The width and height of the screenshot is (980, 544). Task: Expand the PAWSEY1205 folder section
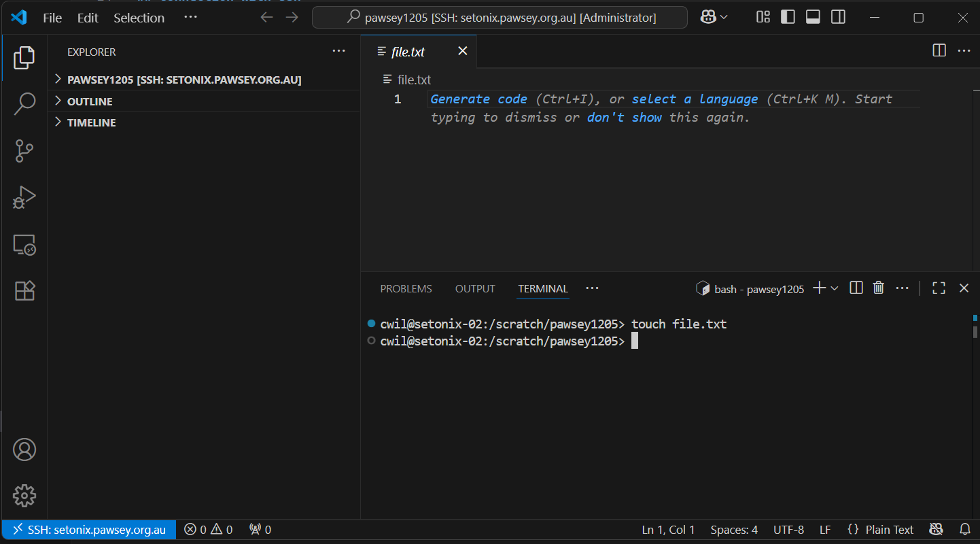pyautogui.click(x=183, y=80)
